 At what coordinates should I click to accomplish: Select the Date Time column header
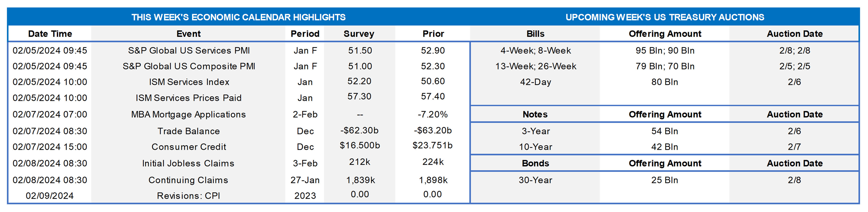(x=50, y=34)
